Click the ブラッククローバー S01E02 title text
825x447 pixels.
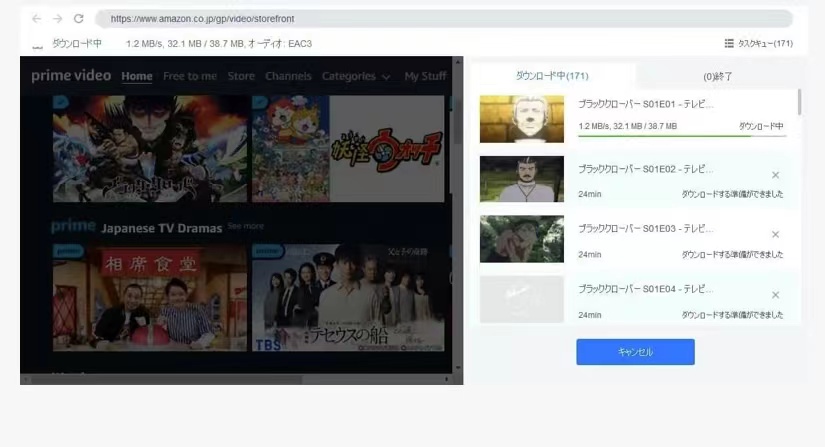pos(646,169)
